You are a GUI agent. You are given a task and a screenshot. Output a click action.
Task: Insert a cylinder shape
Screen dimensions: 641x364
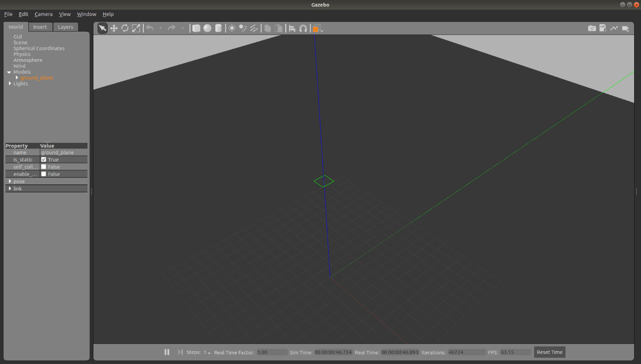pyautogui.click(x=218, y=28)
